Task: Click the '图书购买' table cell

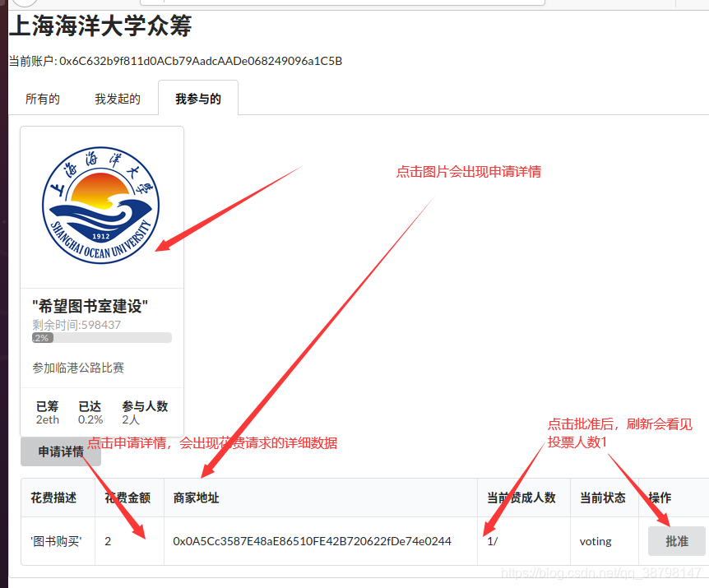Action: coord(56,541)
